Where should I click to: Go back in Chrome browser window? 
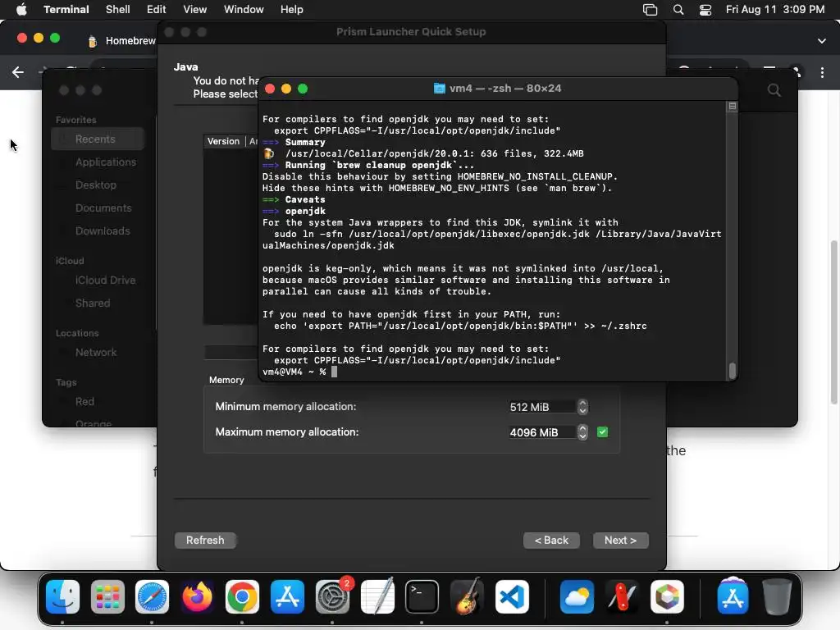click(x=18, y=72)
